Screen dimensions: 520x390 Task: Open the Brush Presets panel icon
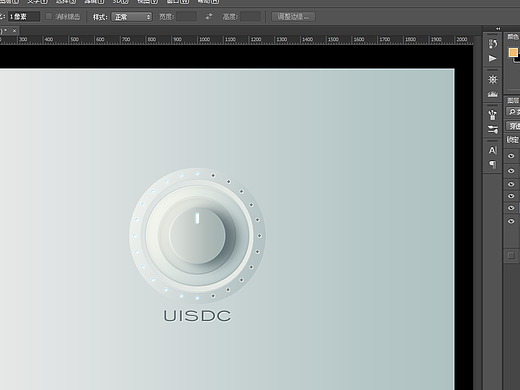(x=493, y=115)
